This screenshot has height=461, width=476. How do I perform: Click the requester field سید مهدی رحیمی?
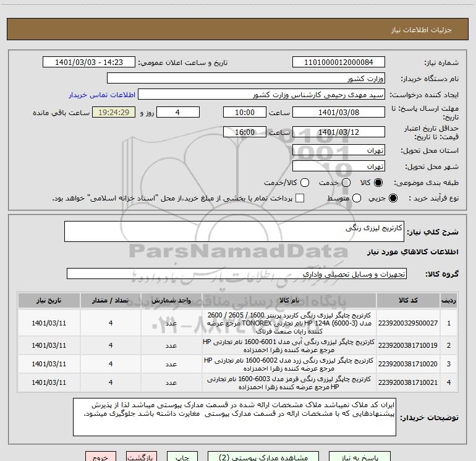[261, 94]
